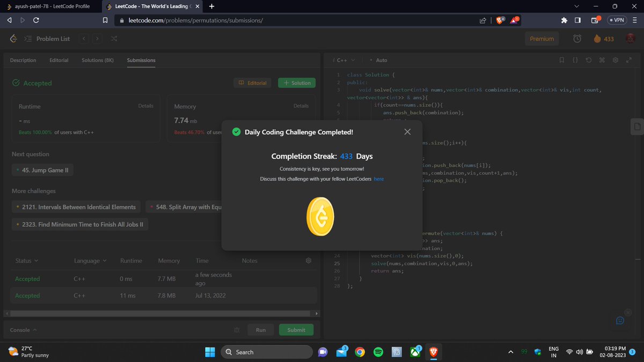Open Spotify from the taskbar
The width and height of the screenshot is (644, 362).
point(378,352)
